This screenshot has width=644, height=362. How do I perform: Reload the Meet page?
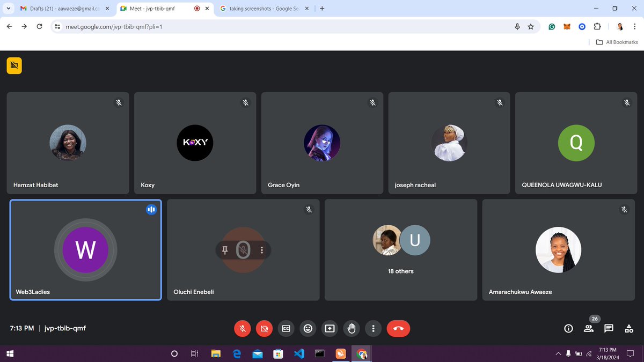tap(39, 26)
